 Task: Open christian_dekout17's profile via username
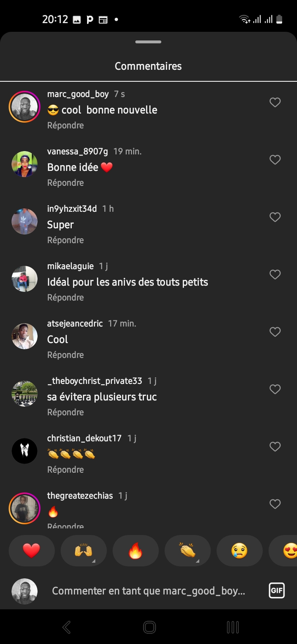pyautogui.click(x=84, y=438)
